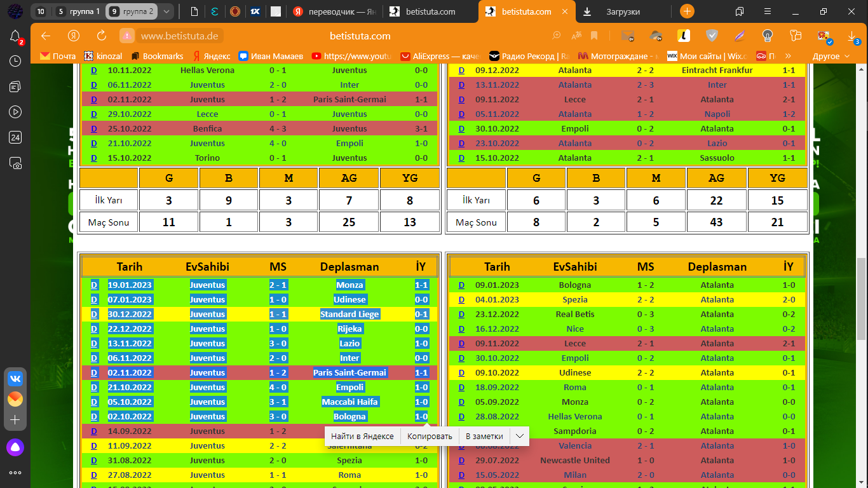Open the pinned red circle tab

pos(234,11)
